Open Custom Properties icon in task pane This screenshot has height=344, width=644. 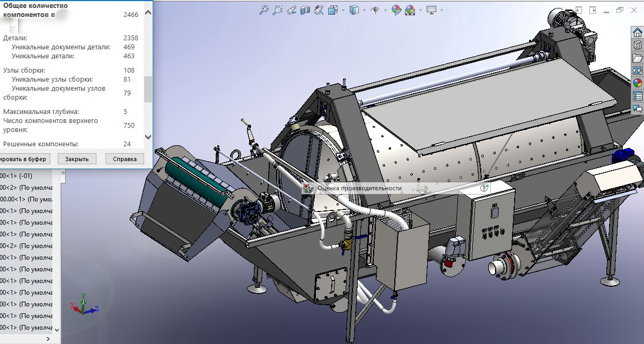[x=638, y=96]
